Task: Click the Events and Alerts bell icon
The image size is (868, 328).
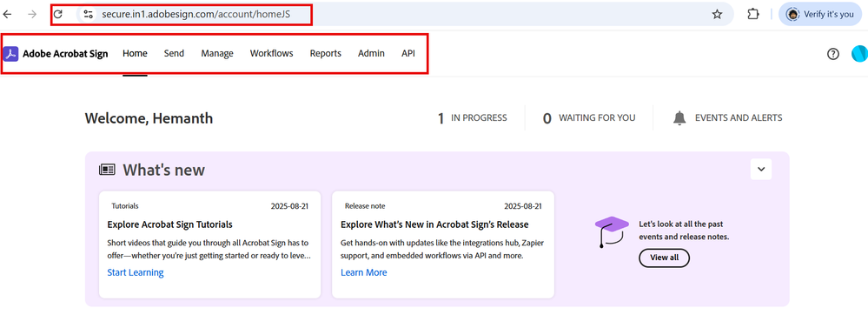Action: (679, 118)
